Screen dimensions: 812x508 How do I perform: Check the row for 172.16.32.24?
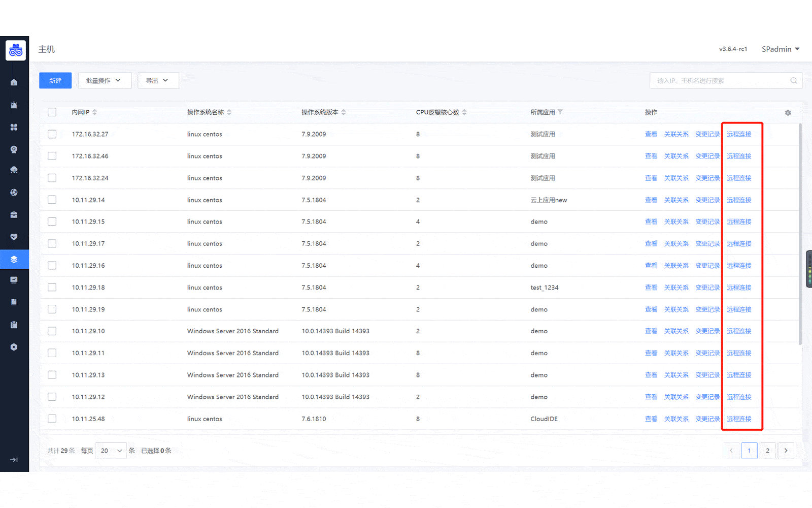[x=52, y=178]
